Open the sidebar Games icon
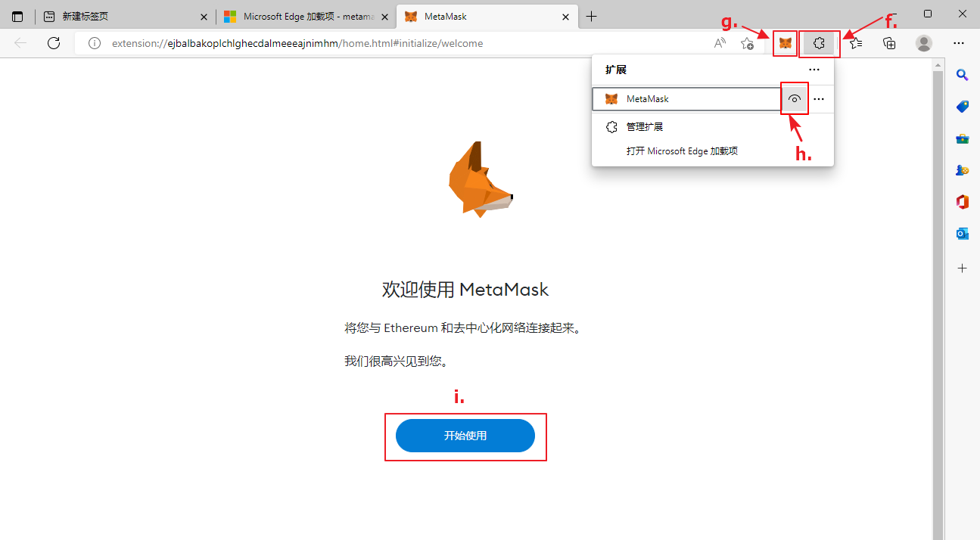The height and width of the screenshot is (540, 980). click(963, 170)
